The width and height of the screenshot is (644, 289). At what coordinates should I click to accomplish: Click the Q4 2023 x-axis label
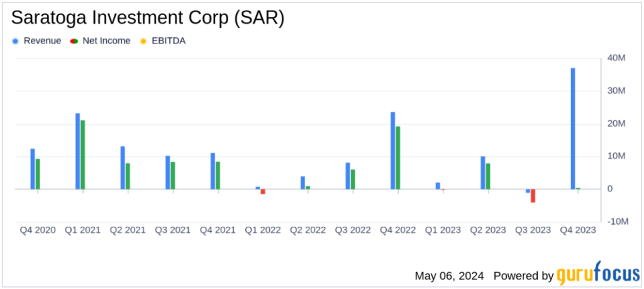coord(577,230)
